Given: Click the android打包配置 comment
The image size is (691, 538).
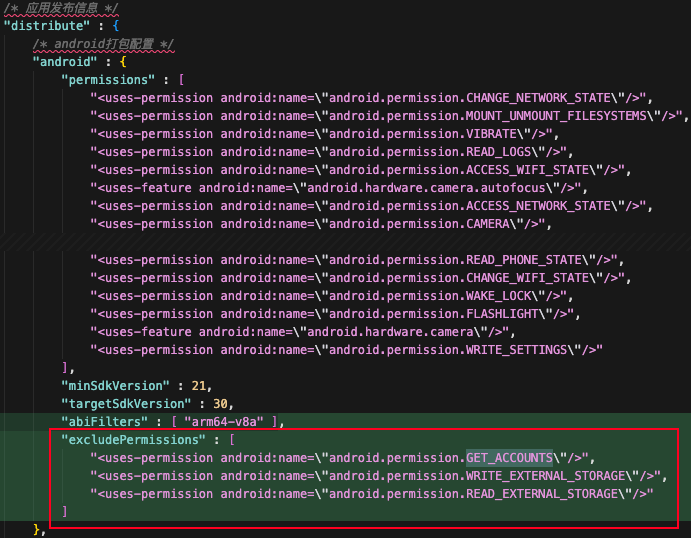Looking at the screenshot, I should [104, 44].
